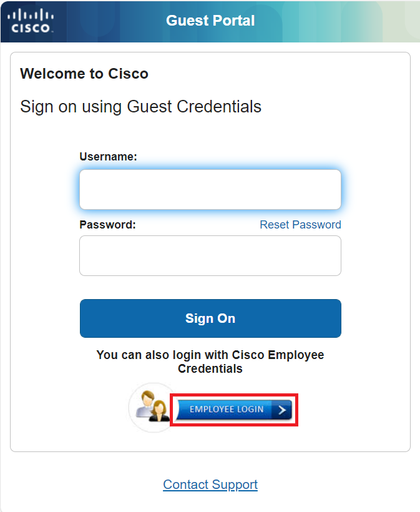Click the Cisco Employee Credentials message text
The height and width of the screenshot is (512, 420).
(210, 362)
